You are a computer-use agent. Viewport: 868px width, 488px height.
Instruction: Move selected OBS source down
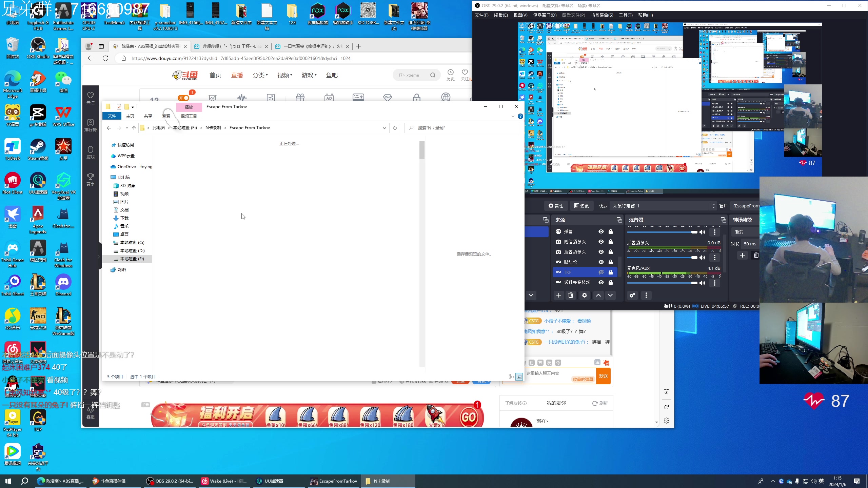pyautogui.click(x=610, y=295)
